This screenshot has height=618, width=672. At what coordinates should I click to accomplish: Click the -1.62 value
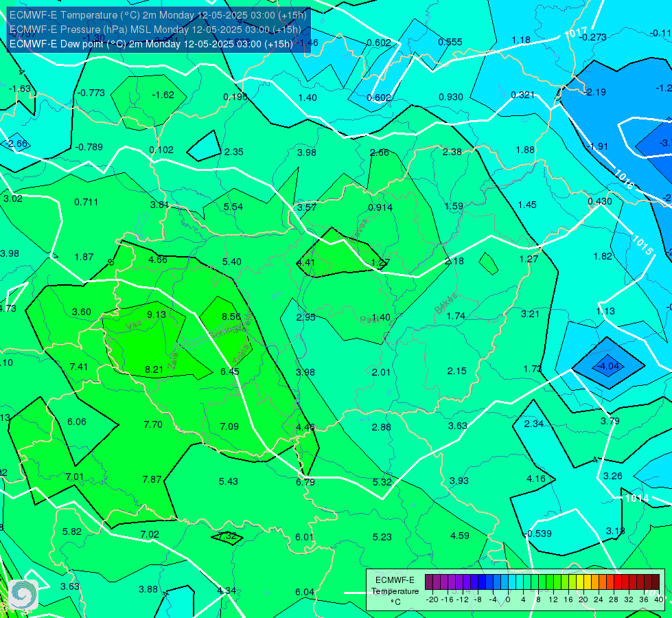(163, 95)
